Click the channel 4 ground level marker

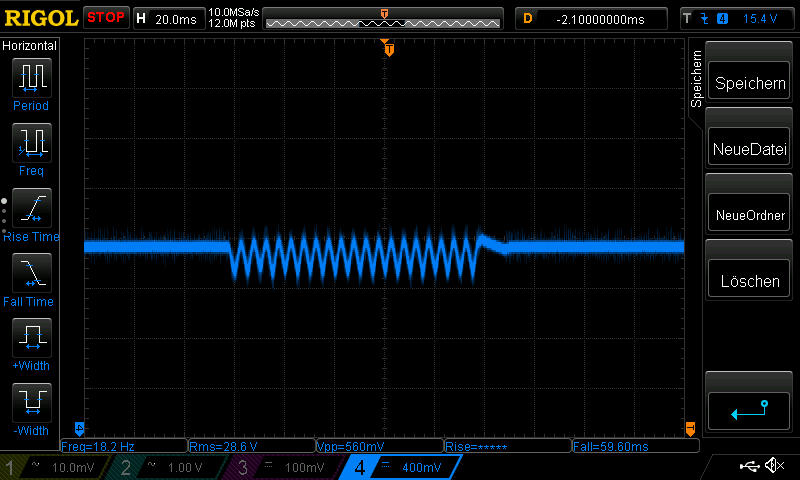[79, 428]
